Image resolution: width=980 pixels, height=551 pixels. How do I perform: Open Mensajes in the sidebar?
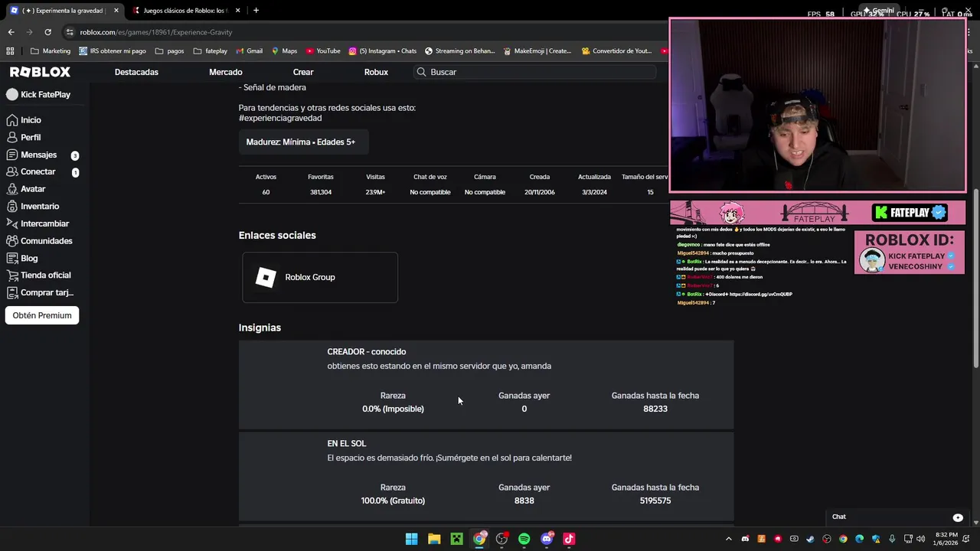(38, 155)
